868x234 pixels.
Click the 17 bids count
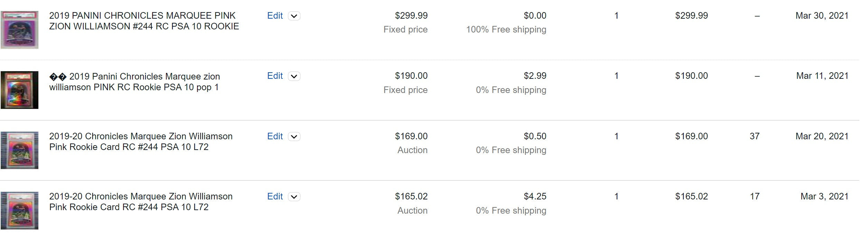[x=754, y=196]
